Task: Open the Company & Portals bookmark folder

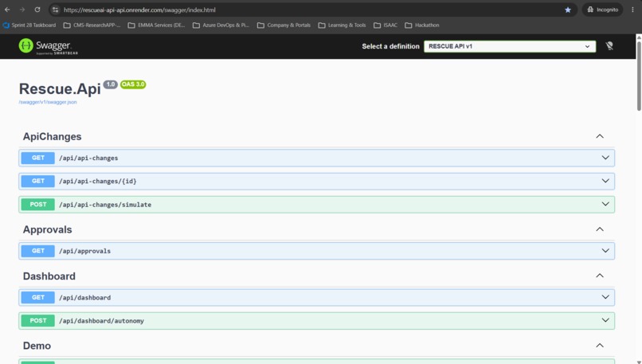Action: (x=284, y=25)
